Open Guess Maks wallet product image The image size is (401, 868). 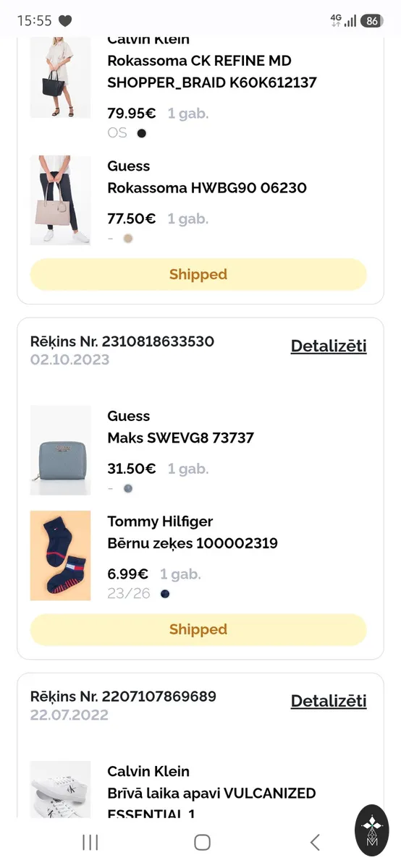[61, 450]
